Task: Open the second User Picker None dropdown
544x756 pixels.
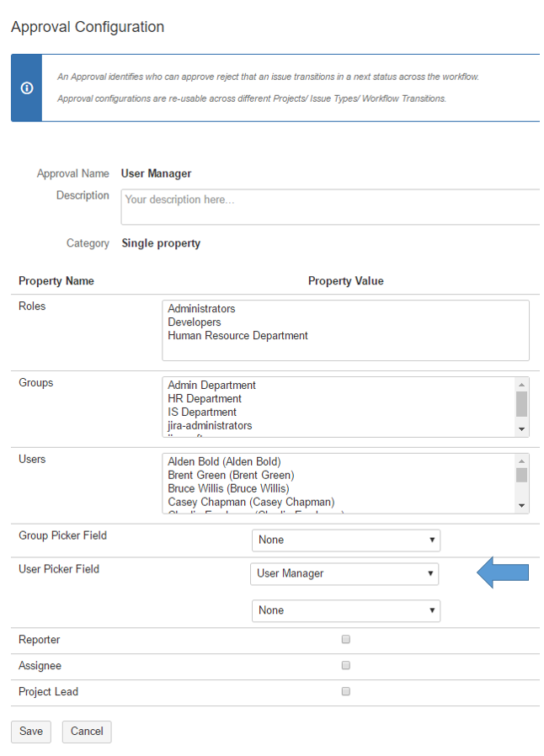Action: click(345, 610)
